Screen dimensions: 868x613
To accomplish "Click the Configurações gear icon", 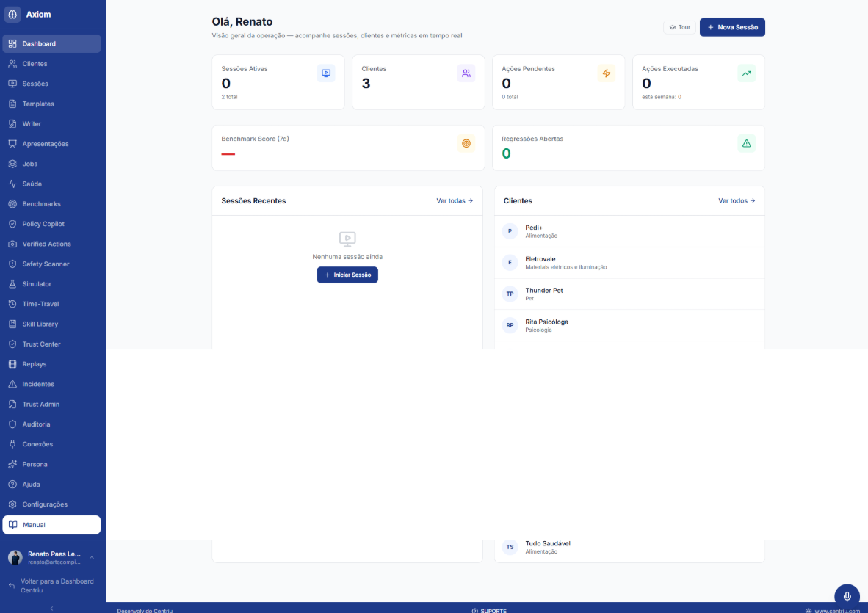I will pyautogui.click(x=12, y=504).
